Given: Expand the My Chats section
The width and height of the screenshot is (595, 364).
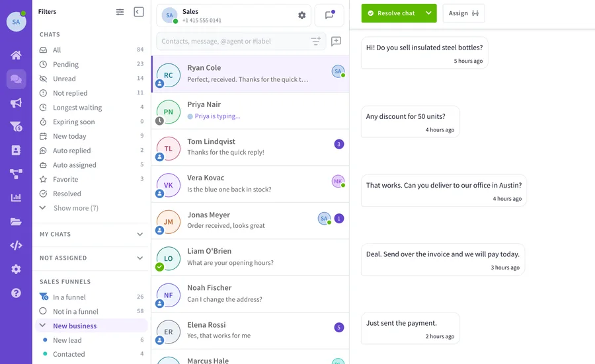Looking at the screenshot, I should (91, 235).
